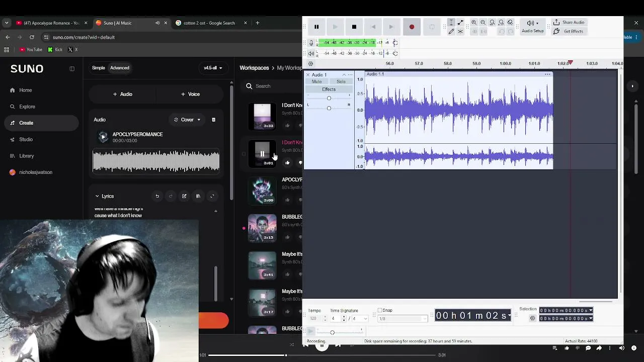Select Audacity's Selection tool (I-beam)
644x362 pixels.
tap(451, 23)
